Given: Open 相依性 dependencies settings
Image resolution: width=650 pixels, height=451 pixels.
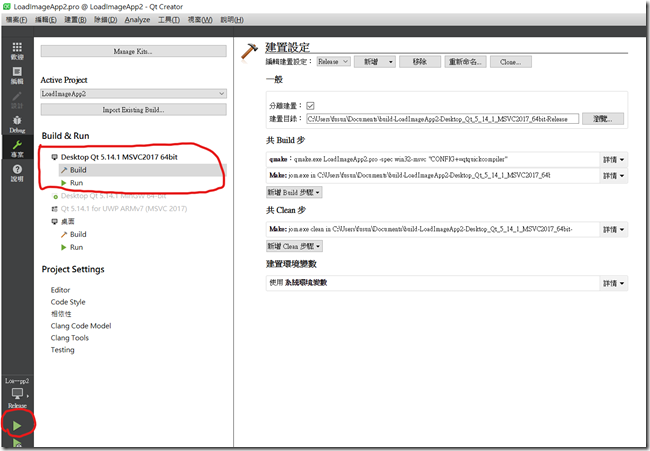Looking at the screenshot, I should [61, 314].
